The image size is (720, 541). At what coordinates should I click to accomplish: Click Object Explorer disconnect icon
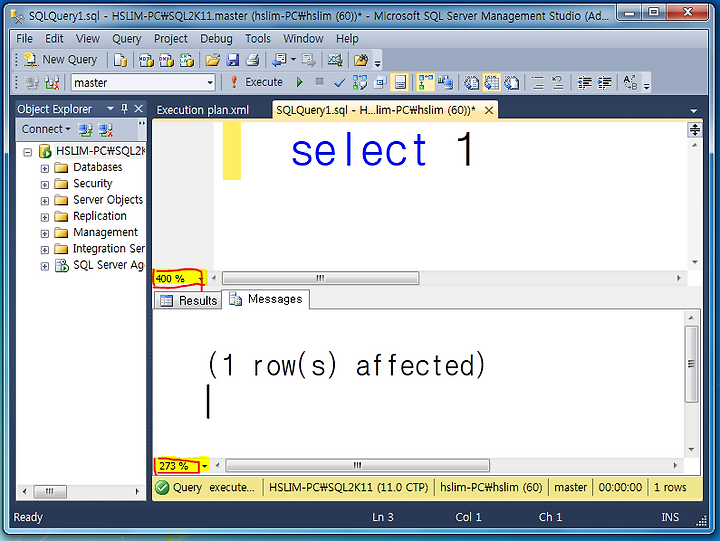tap(106, 130)
